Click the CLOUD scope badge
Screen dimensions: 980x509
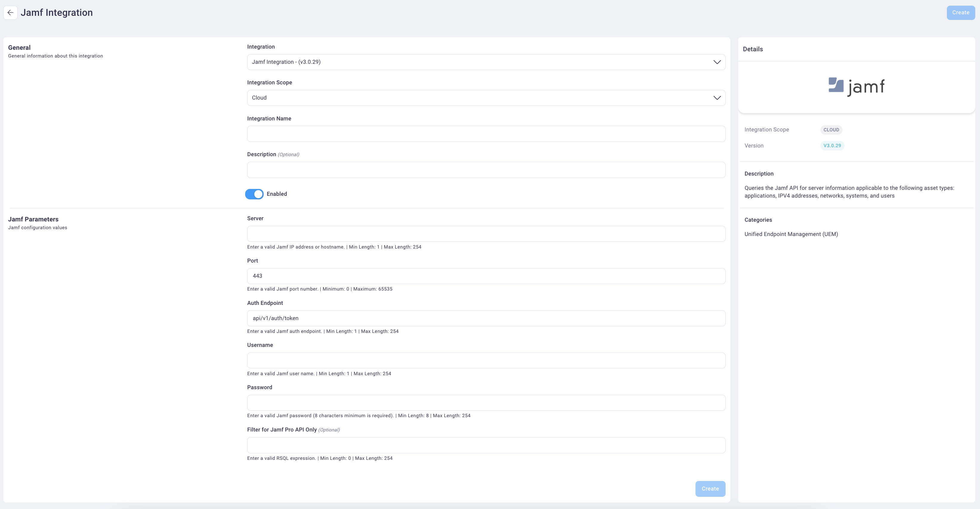click(831, 130)
